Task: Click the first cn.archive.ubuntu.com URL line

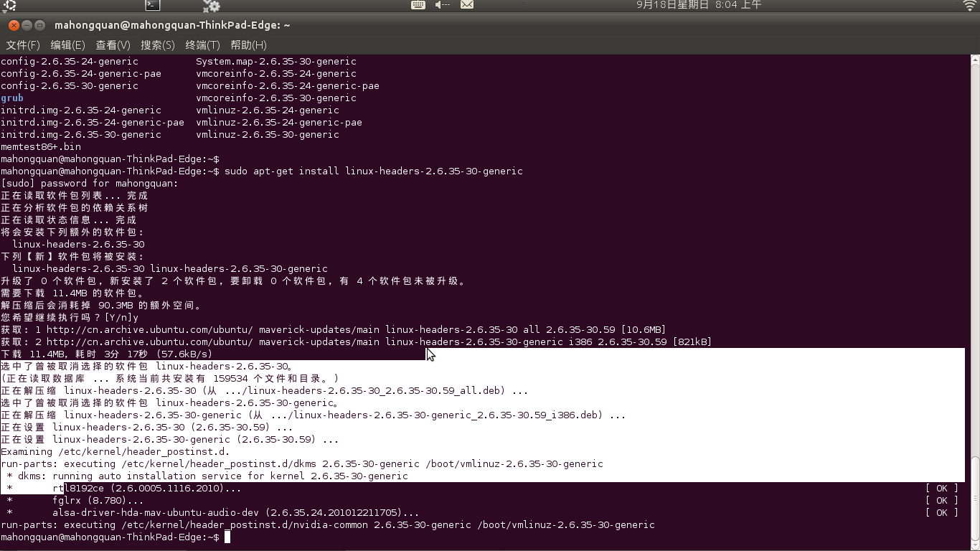Action: (x=334, y=330)
